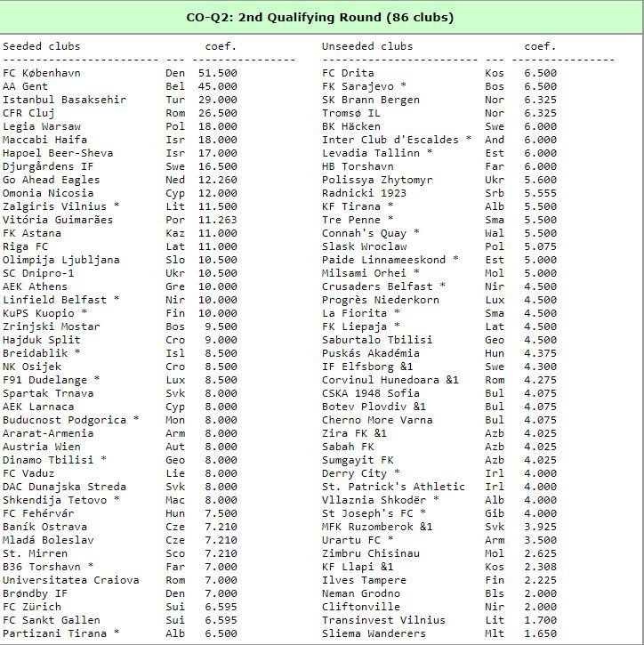Image resolution: width=644 pixels, height=645 pixels.
Task: Select Puskás Akadémia entry
Action: (x=371, y=353)
